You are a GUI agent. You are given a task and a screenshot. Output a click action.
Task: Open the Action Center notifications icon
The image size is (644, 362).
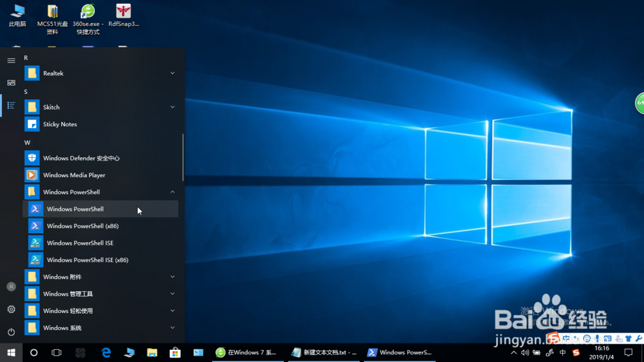coord(629,352)
